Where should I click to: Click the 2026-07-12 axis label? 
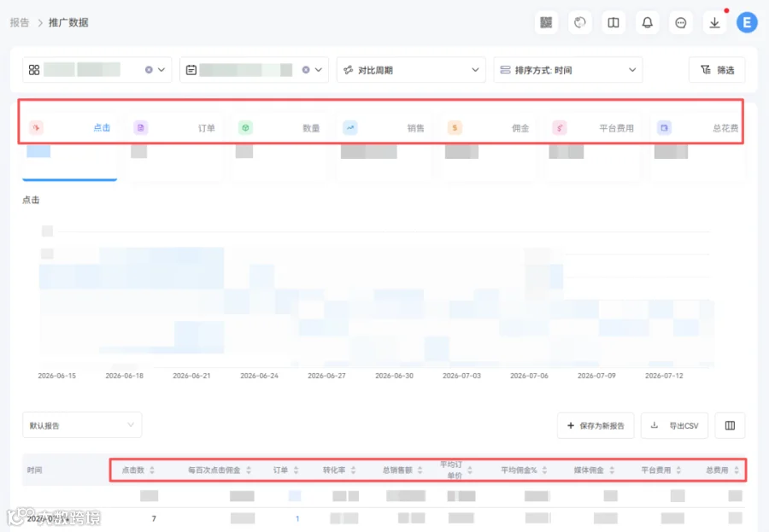pyautogui.click(x=664, y=376)
